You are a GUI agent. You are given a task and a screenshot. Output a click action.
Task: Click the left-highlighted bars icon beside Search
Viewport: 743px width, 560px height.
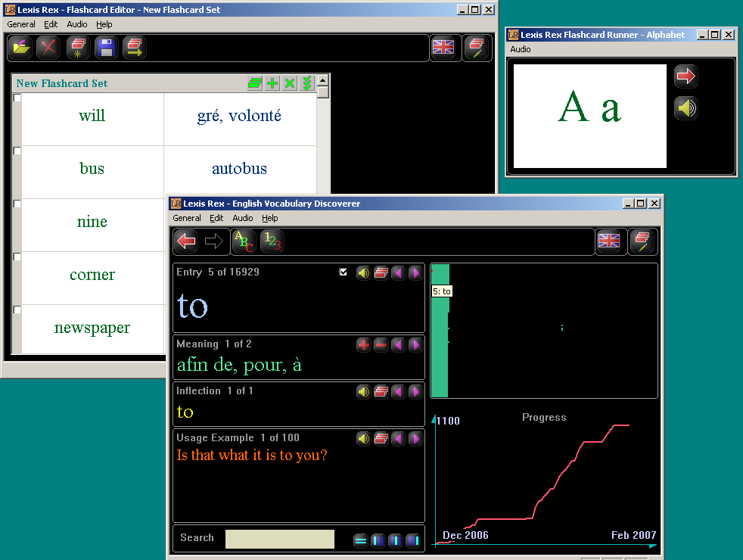[378, 540]
